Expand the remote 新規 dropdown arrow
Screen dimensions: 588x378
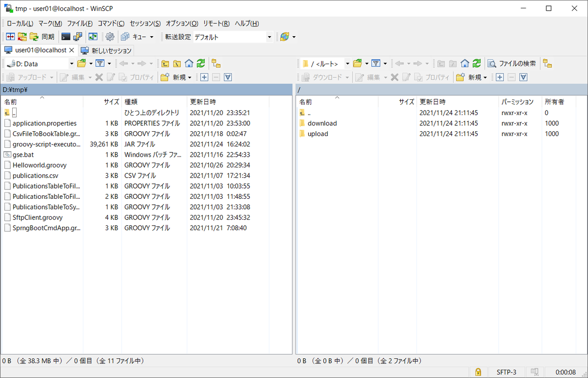pyautogui.click(x=485, y=77)
